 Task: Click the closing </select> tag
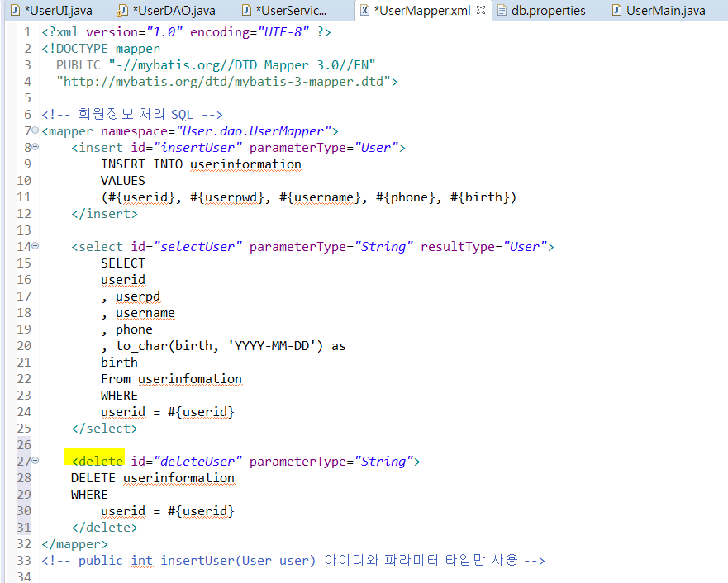(x=104, y=429)
